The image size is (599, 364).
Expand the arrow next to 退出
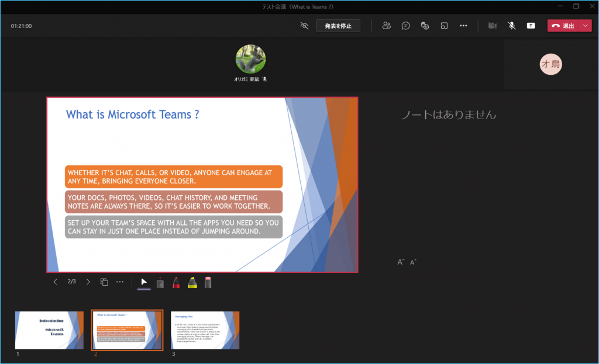586,26
